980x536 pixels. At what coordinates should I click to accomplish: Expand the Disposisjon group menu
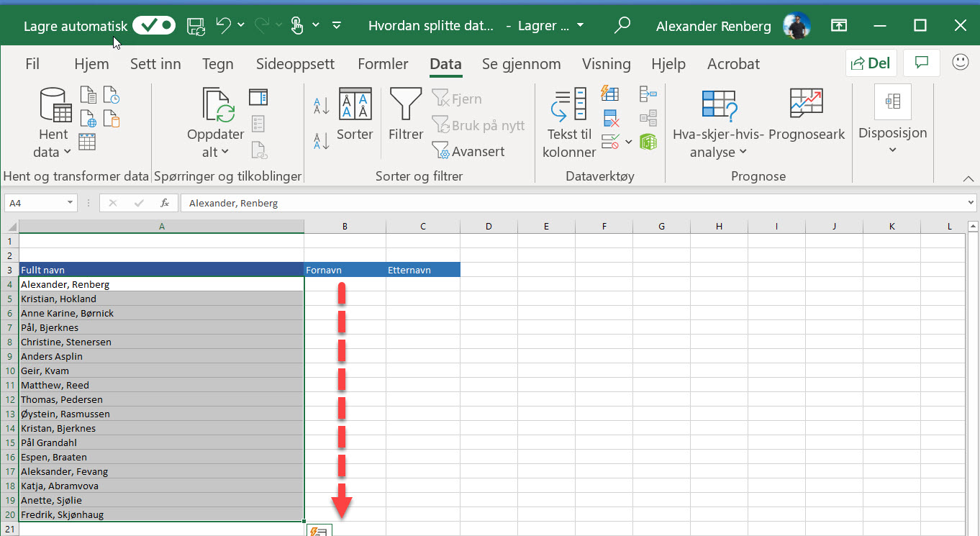(892, 150)
